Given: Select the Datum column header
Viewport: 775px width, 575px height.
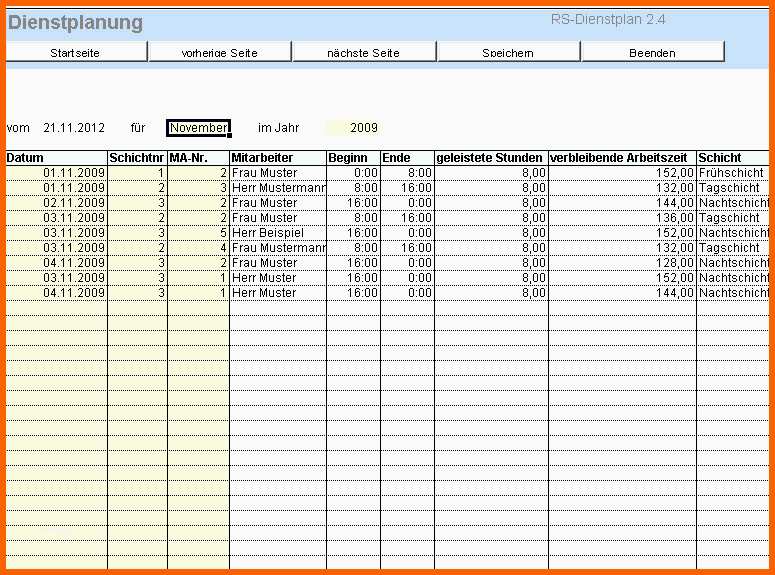Looking at the screenshot, I should coord(56,158).
